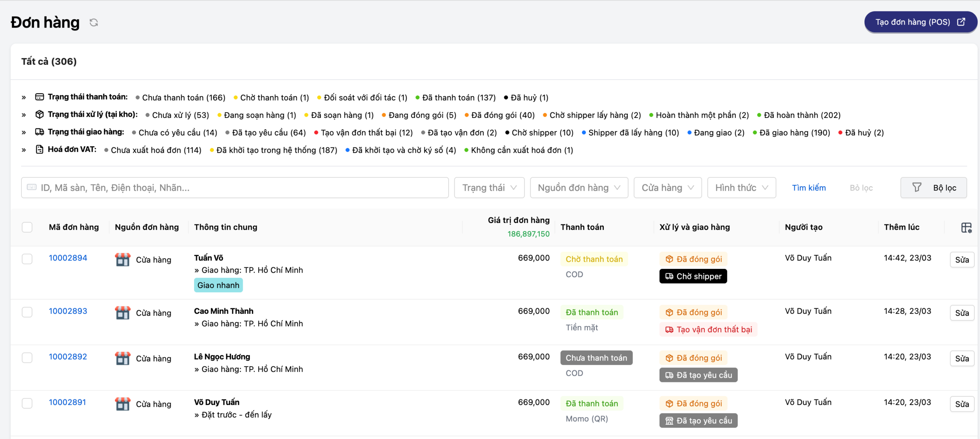
Task: Click the payment status card icon
Action: pyautogui.click(x=39, y=97)
